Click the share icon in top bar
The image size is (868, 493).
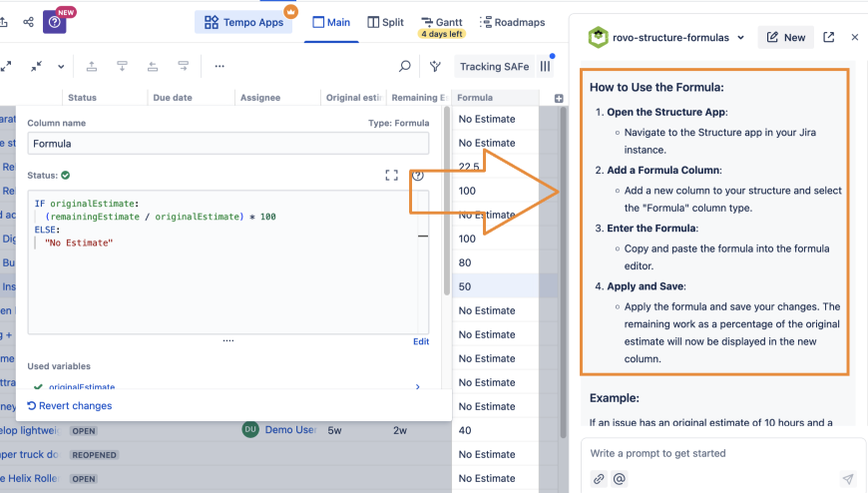[28, 22]
